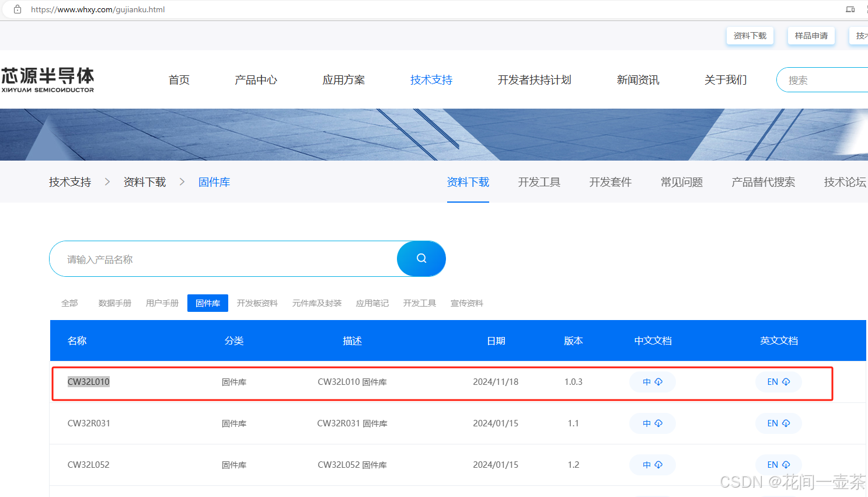Click version 1.0.3 cell
Screen dimensions: 868x497
click(573, 382)
